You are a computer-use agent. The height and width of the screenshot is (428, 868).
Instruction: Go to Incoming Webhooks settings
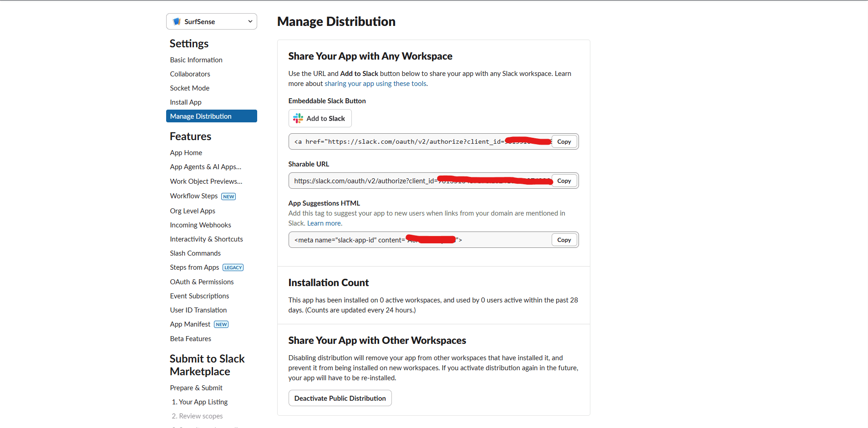click(x=200, y=225)
